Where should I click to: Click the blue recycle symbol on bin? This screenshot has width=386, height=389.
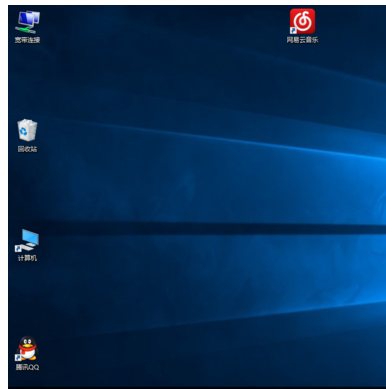[x=24, y=131]
